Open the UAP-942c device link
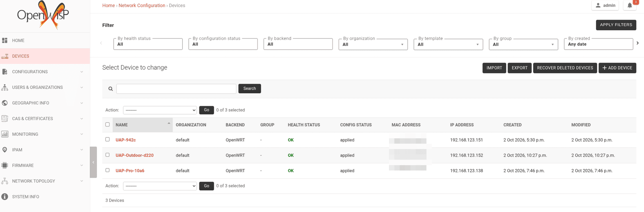The height and width of the screenshot is (212, 644). (126, 140)
